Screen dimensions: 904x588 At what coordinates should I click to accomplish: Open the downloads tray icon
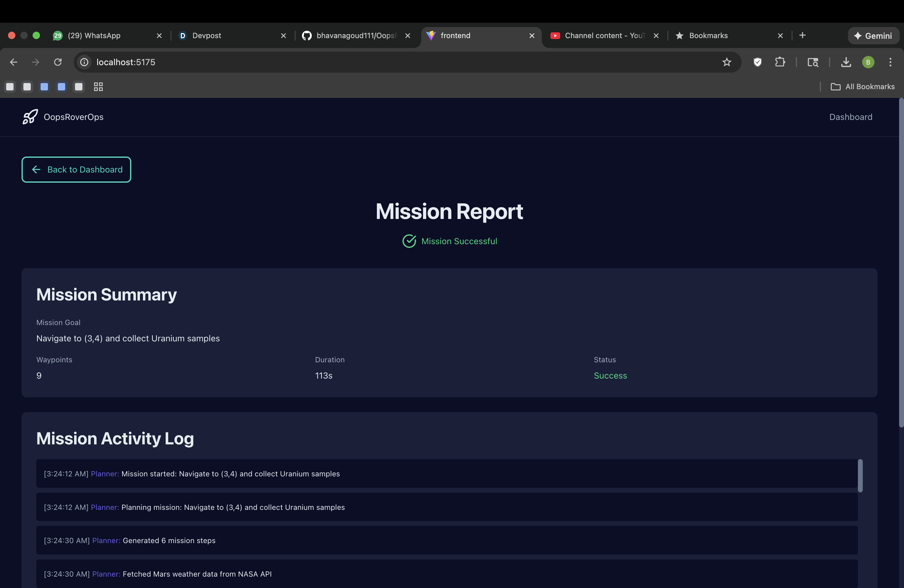point(846,62)
